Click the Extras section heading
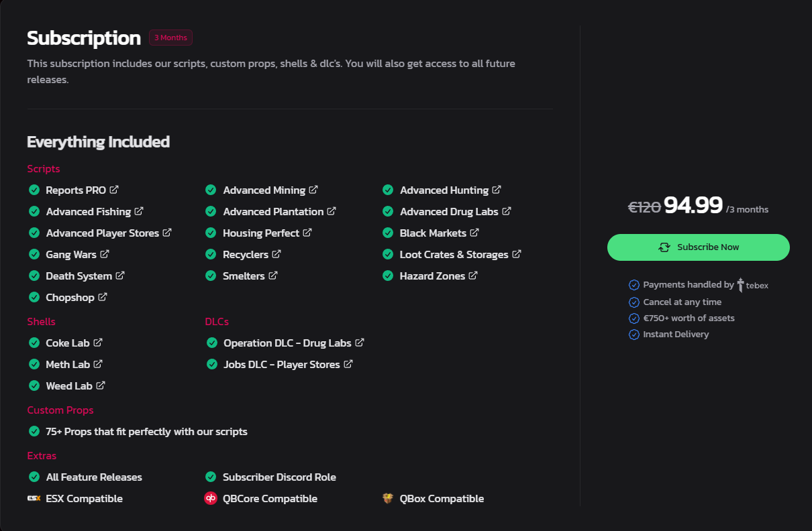The height and width of the screenshot is (531, 812). pyautogui.click(x=42, y=456)
